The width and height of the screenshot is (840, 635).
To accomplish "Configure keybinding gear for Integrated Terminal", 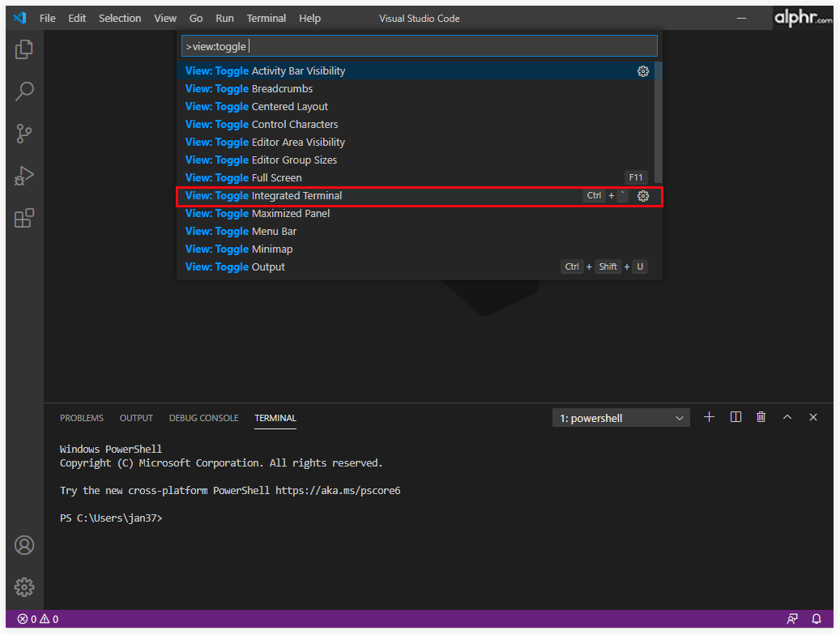I will pyautogui.click(x=643, y=196).
